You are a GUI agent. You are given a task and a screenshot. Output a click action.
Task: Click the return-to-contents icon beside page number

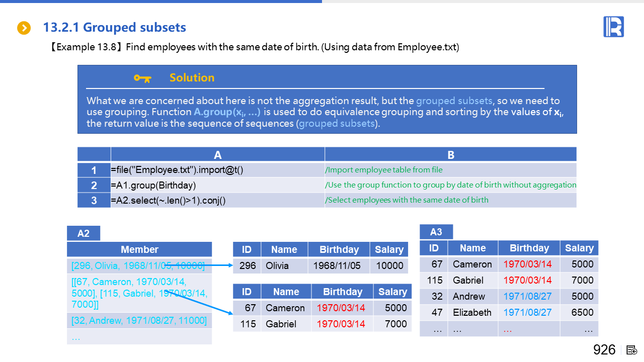click(x=632, y=350)
